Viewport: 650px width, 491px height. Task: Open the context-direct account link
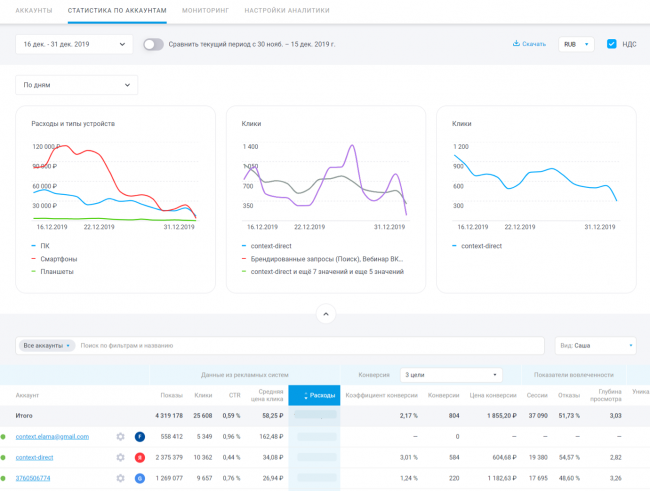(34, 457)
